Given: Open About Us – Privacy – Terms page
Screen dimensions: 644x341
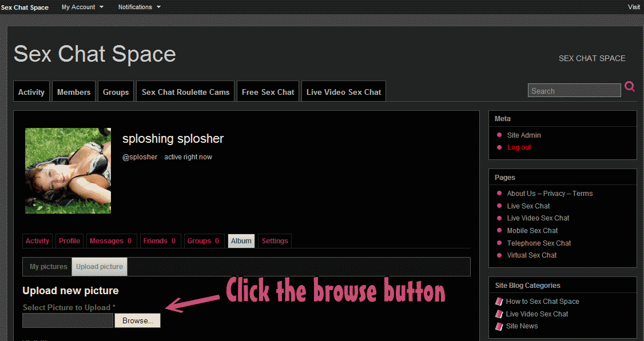Looking at the screenshot, I should [x=550, y=193].
